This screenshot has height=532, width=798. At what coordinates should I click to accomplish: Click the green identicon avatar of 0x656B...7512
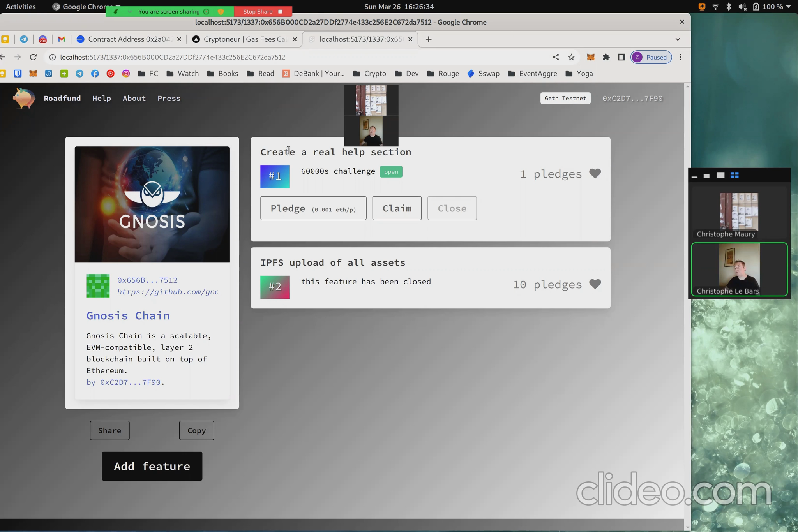[98, 286]
